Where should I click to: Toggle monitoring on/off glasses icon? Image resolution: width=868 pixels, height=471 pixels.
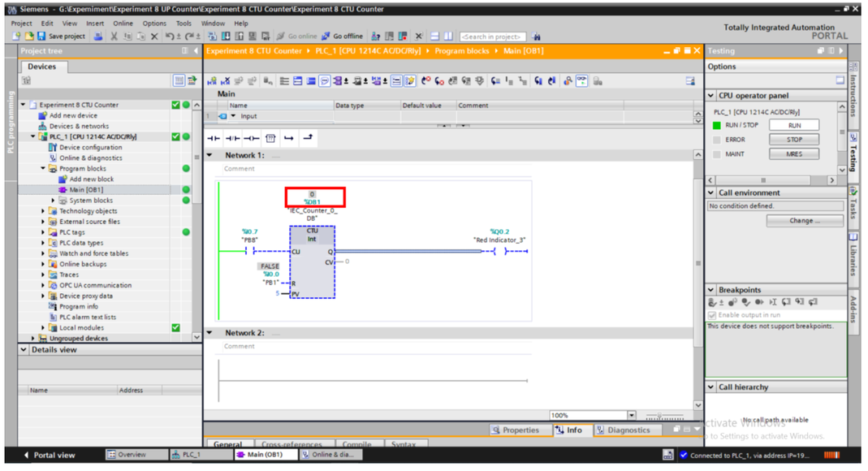click(582, 81)
